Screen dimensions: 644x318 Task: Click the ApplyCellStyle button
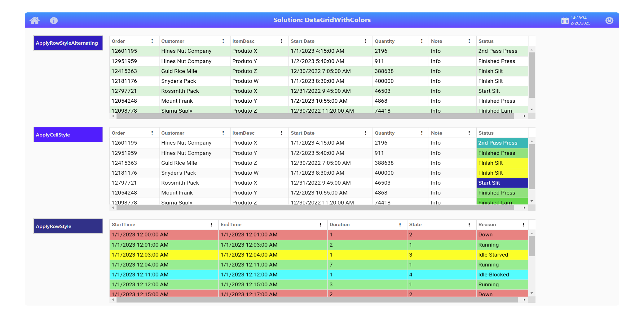68,135
